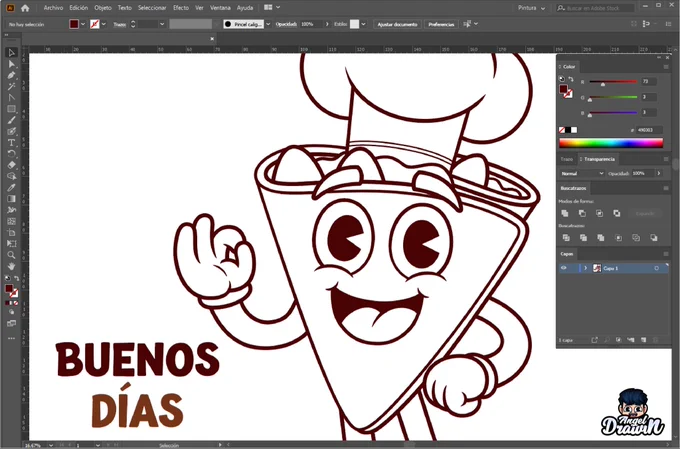Viewport: 680px width, 449px height.
Task: Swap fill and stroke in Color panel
Action: point(571,79)
